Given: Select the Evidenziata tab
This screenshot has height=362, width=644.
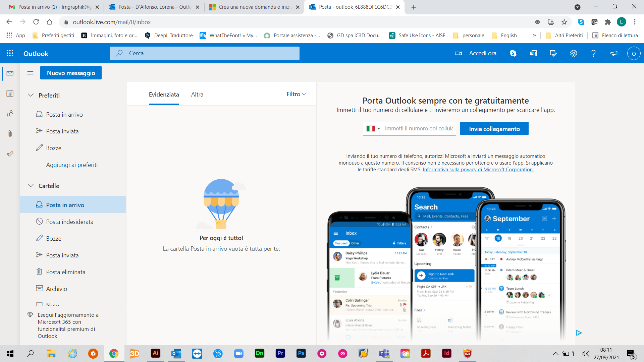Looking at the screenshot, I should 164,95.
